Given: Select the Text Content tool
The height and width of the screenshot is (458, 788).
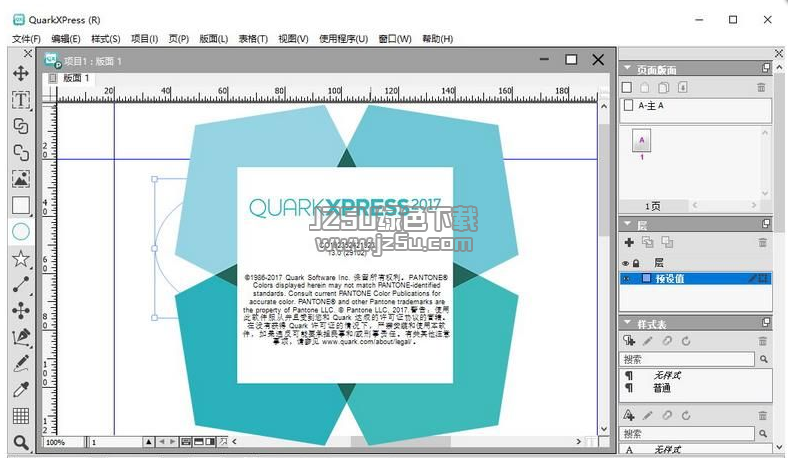Looking at the screenshot, I should click(x=21, y=100).
